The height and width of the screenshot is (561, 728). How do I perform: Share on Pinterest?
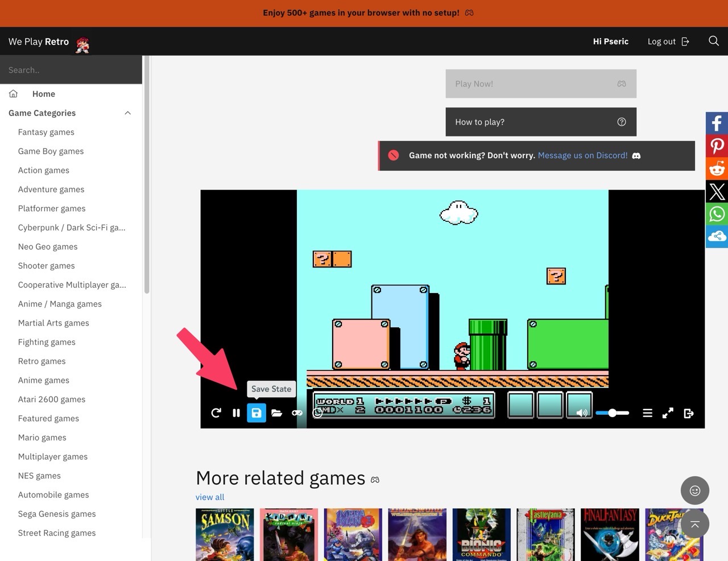coord(717,146)
